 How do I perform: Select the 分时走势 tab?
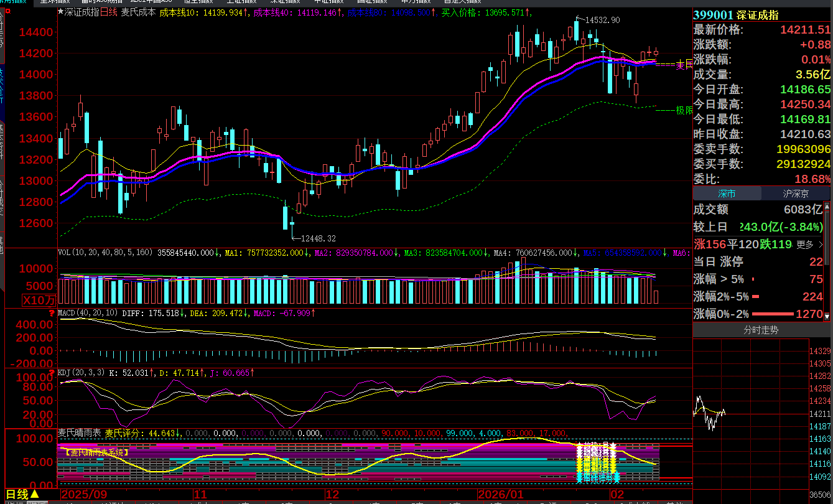[x=761, y=330]
